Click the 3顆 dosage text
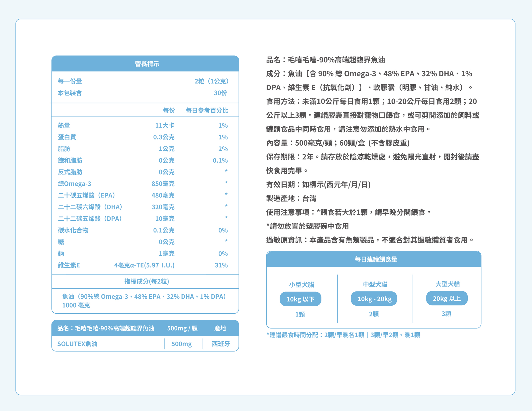 click(x=446, y=314)
